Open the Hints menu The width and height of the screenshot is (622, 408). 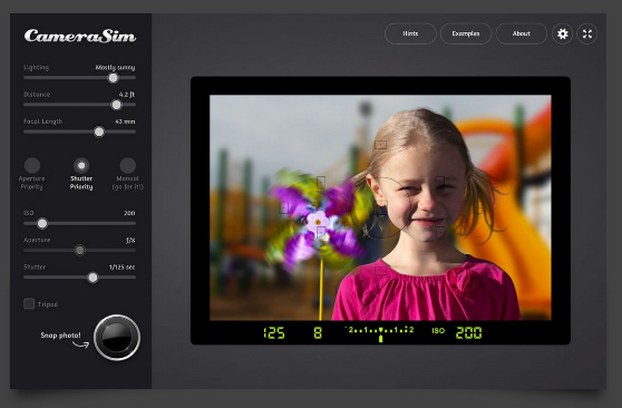(x=410, y=34)
